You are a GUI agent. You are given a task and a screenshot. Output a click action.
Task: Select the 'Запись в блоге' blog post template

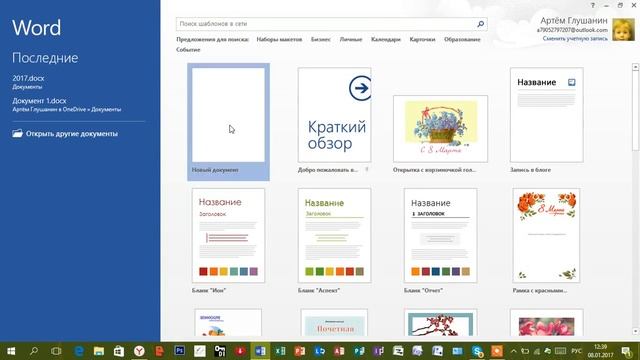(x=547, y=115)
